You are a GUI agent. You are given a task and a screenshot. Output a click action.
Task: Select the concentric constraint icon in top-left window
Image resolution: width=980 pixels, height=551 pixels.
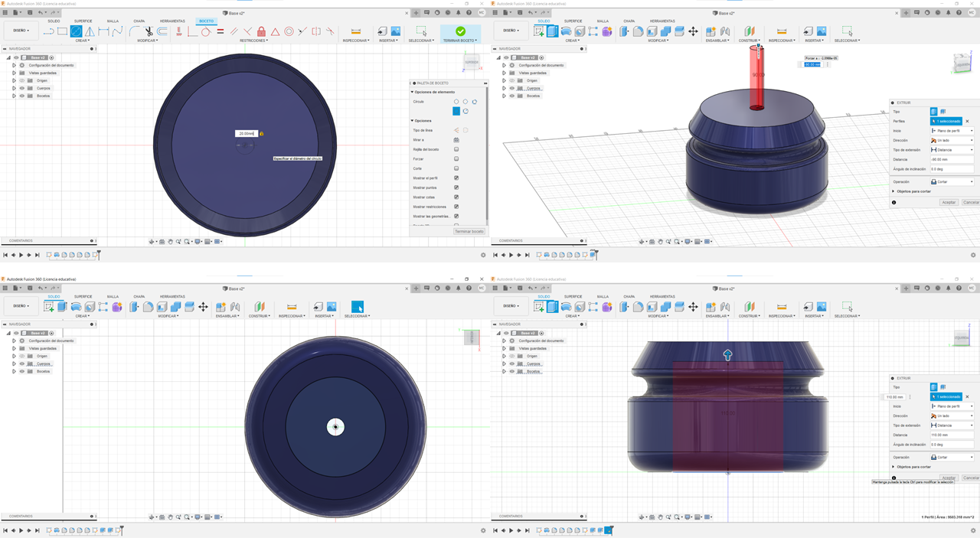pos(289,31)
